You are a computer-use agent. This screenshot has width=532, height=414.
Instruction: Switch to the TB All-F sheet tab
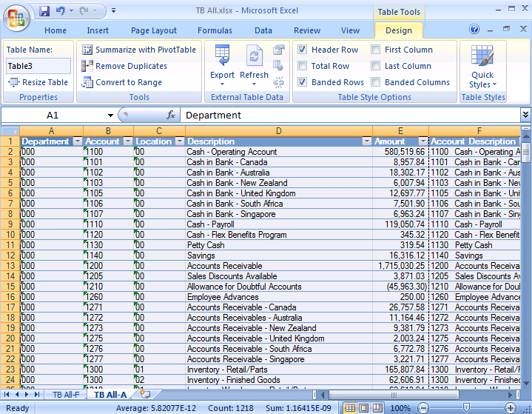tap(66, 395)
